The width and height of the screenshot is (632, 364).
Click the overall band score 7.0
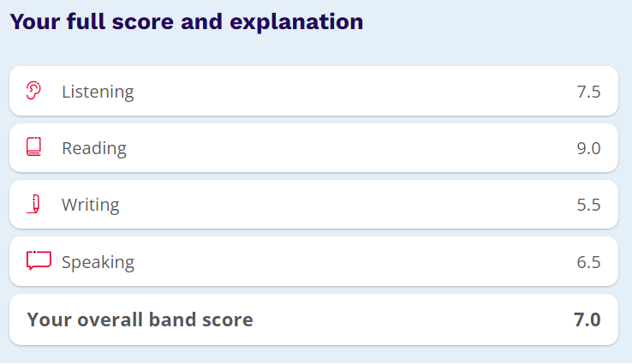click(x=587, y=319)
